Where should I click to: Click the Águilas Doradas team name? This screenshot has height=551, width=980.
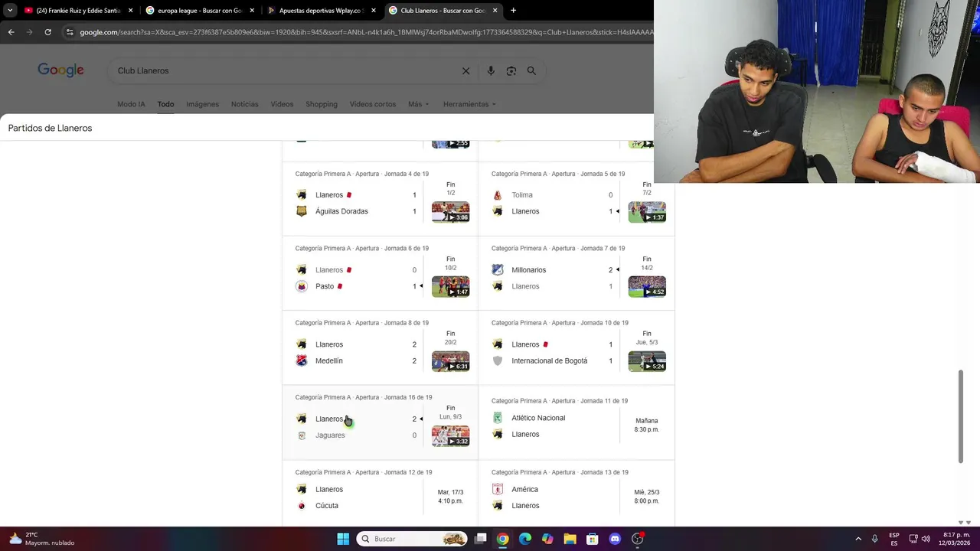pos(341,211)
